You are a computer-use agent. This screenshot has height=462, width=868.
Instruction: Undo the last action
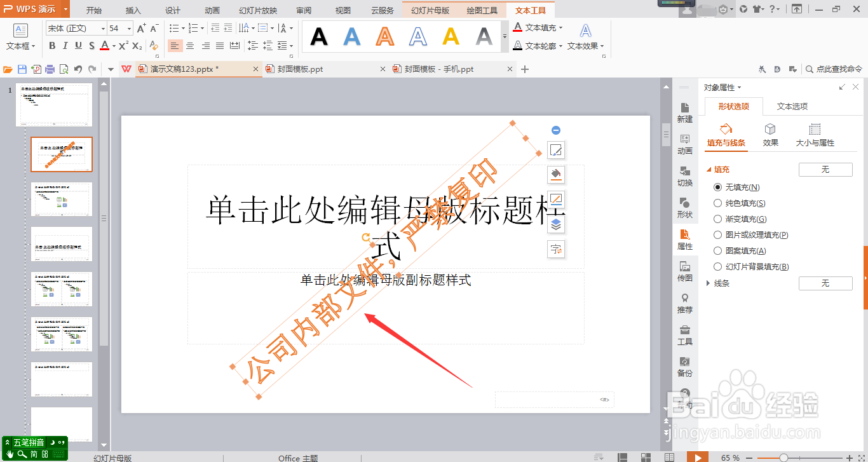point(78,69)
